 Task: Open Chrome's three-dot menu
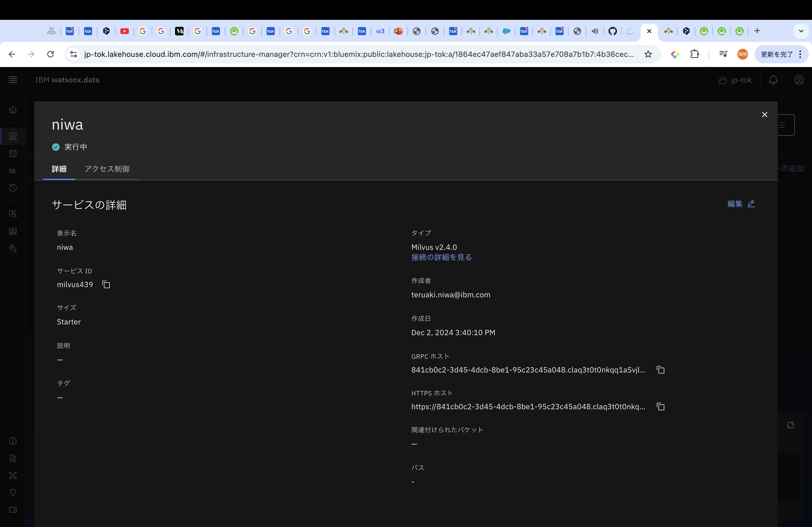click(x=800, y=54)
